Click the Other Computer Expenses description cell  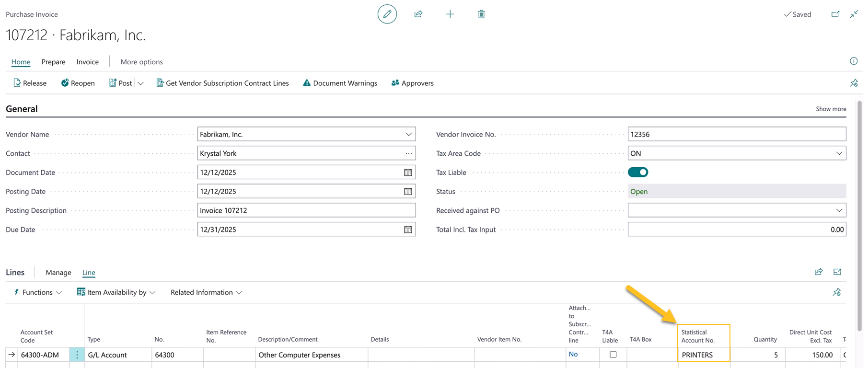pyautogui.click(x=312, y=355)
